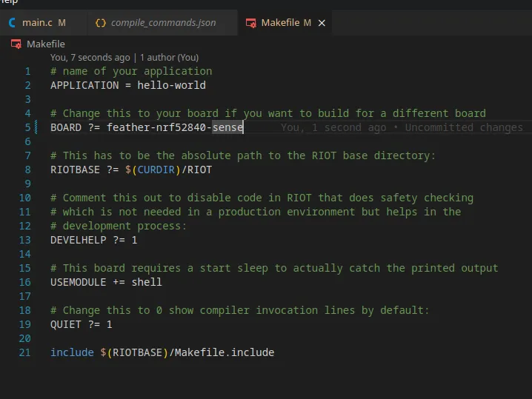Click line number 13 in the gutter
532x399 pixels.
click(24, 240)
